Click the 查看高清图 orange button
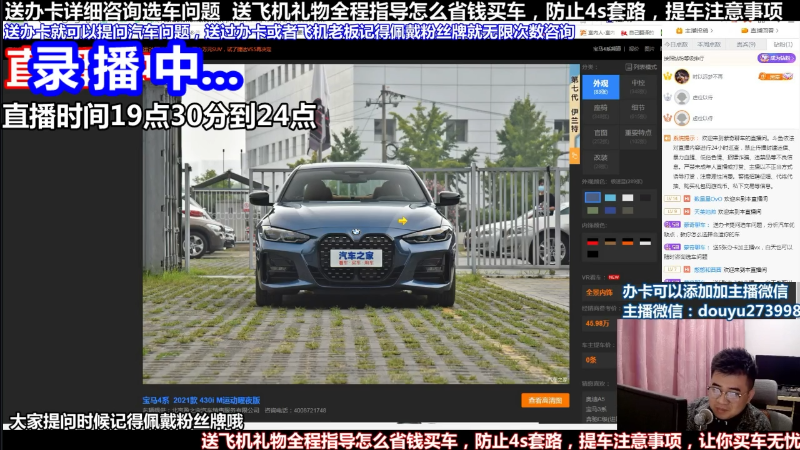 545,401
